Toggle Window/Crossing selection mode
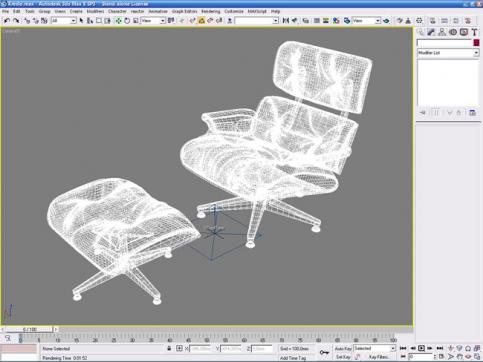Viewport: 483px width, 362px height. click(107, 21)
